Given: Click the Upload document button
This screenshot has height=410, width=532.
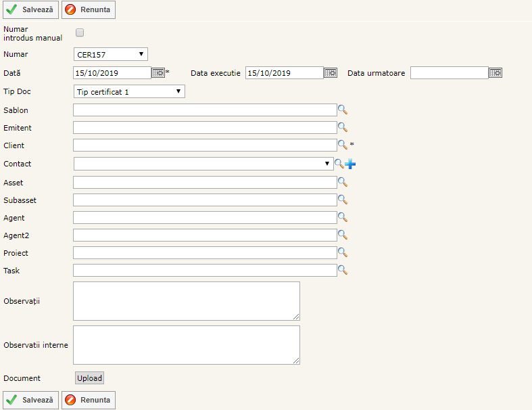Looking at the screenshot, I should pyautogui.click(x=89, y=378).
